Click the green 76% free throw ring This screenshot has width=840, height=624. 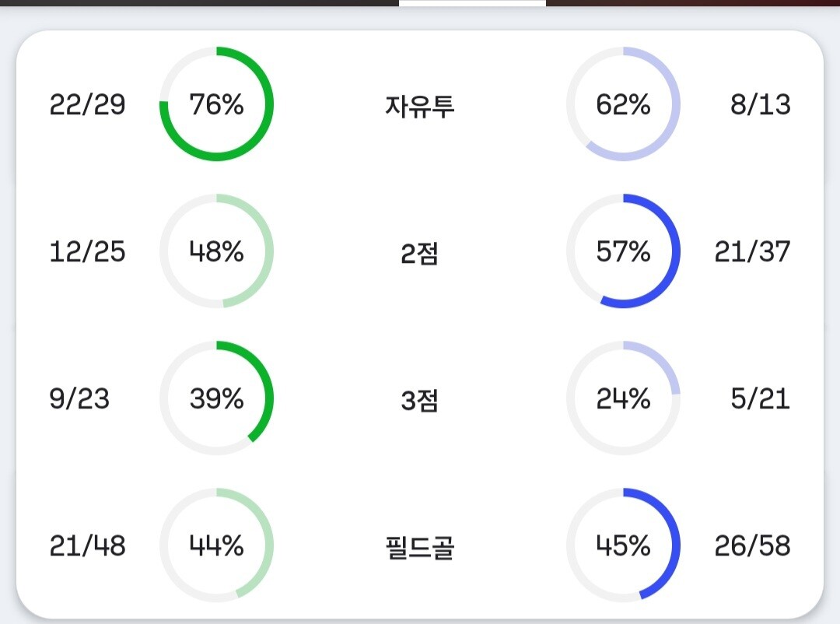[216, 104]
